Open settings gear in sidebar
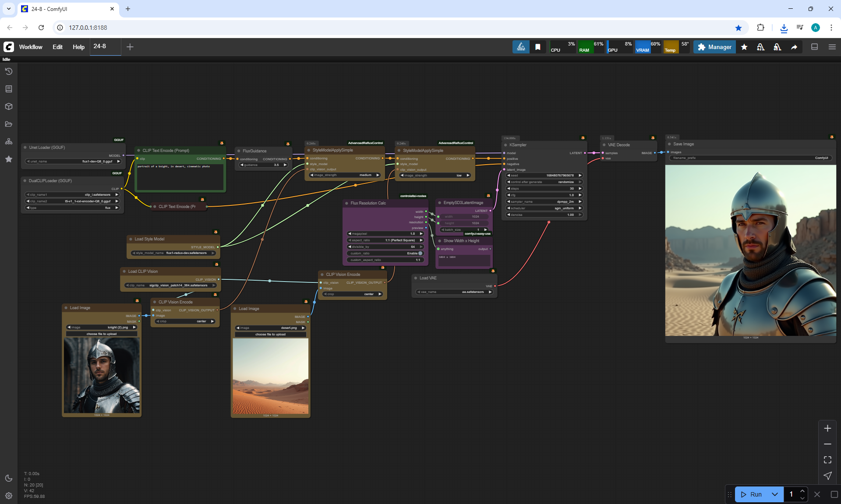Viewport: 841px width, 504px height. (8, 496)
